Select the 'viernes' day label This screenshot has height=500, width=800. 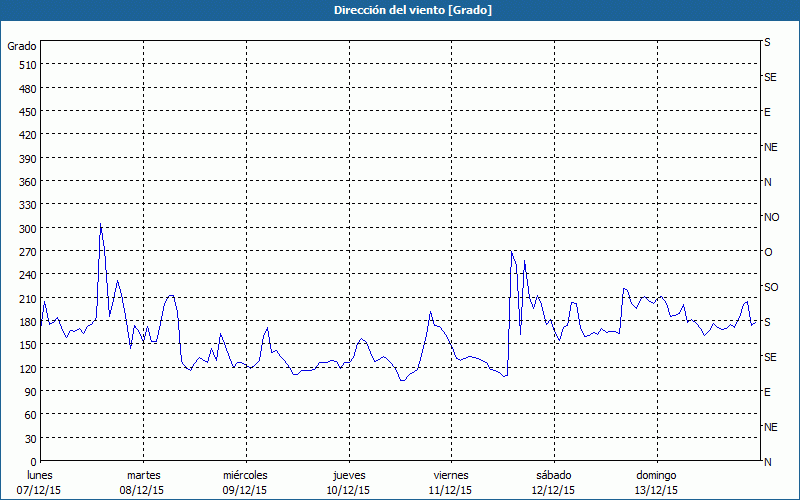point(450,475)
